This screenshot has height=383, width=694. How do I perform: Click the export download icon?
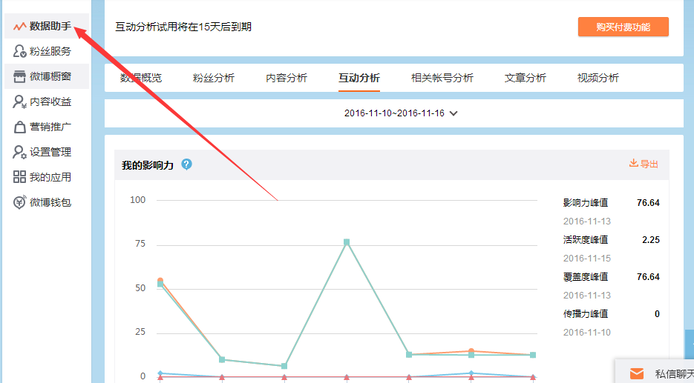tap(633, 163)
